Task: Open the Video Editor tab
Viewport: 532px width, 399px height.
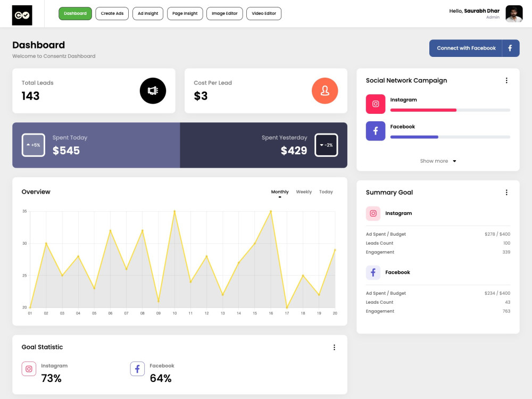Action: pyautogui.click(x=264, y=14)
